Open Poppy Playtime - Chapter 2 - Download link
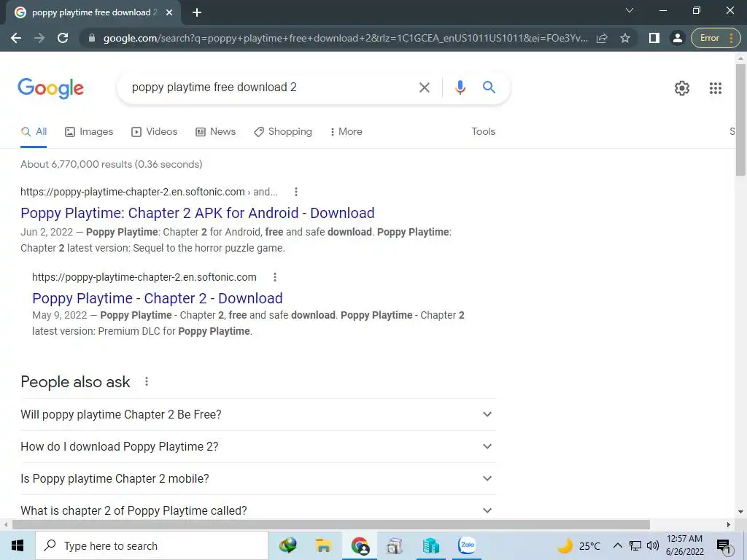Screen dimensions: 747x560 (158, 298)
